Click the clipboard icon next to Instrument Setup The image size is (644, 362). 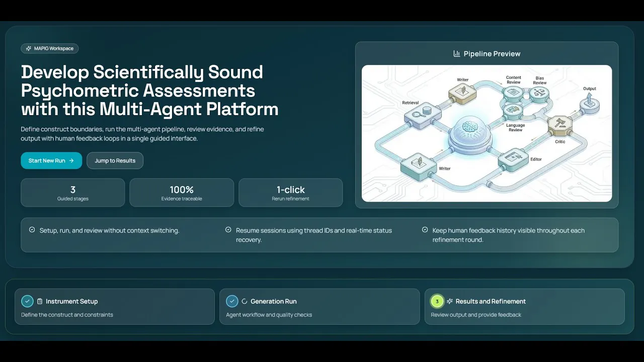(x=40, y=302)
